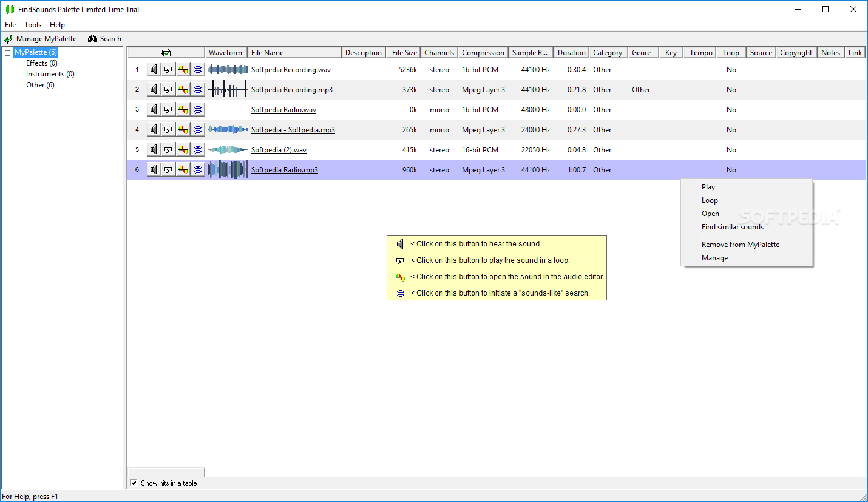Screen dimensions: 868x502
Task: Click the Genre value Other for Softpedia Recording.mp3
Action: (x=641, y=90)
